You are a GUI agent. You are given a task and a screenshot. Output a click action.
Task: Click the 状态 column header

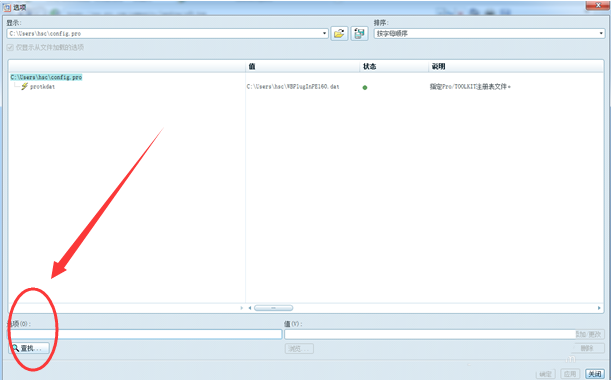coord(394,66)
